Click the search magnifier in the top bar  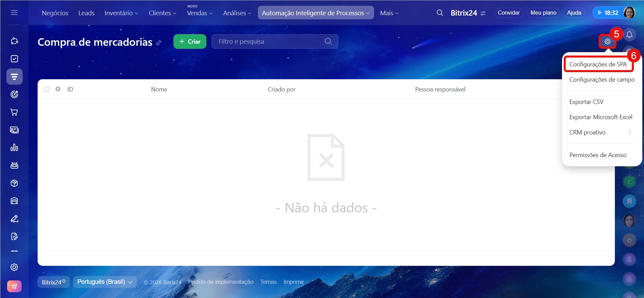click(x=440, y=13)
